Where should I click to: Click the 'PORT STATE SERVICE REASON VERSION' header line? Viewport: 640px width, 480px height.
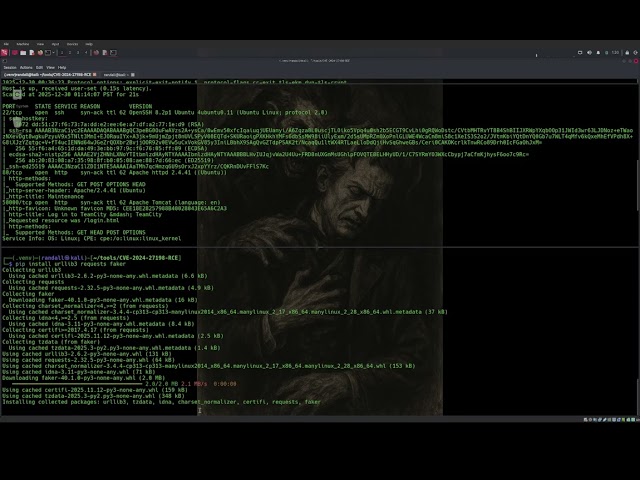(77, 106)
